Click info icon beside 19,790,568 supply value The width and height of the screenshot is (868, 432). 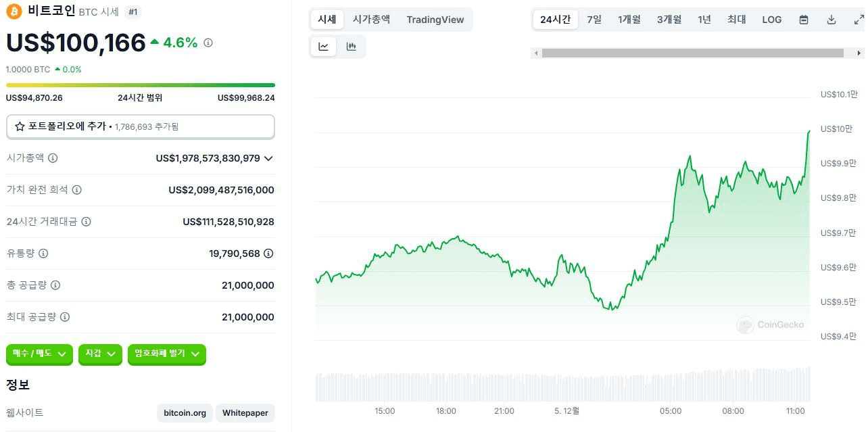(268, 254)
